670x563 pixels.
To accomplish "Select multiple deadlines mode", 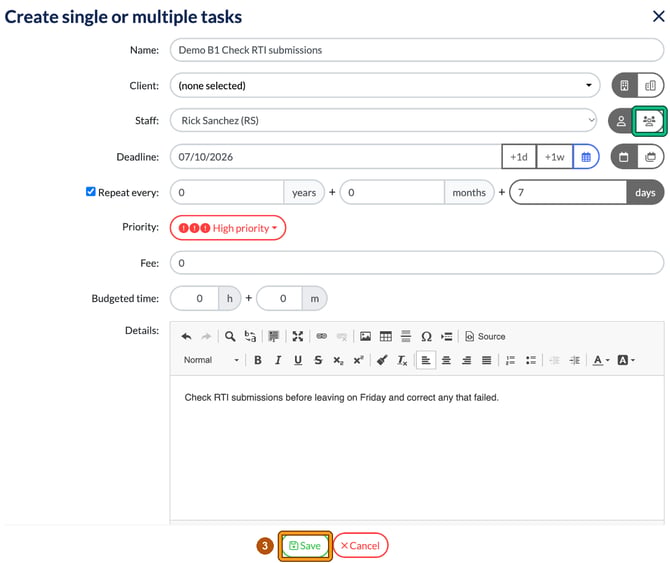I will click(650, 157).
